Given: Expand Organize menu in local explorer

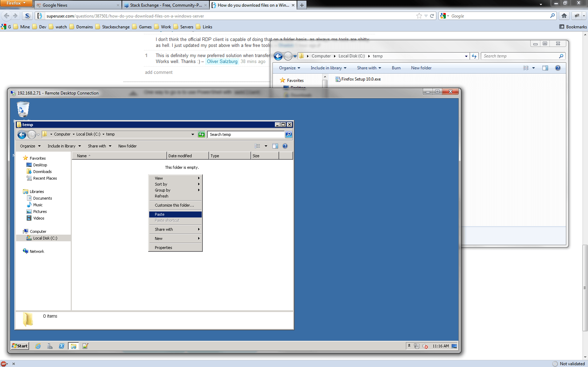Looking at the screenshot, I should coord(290,68).
